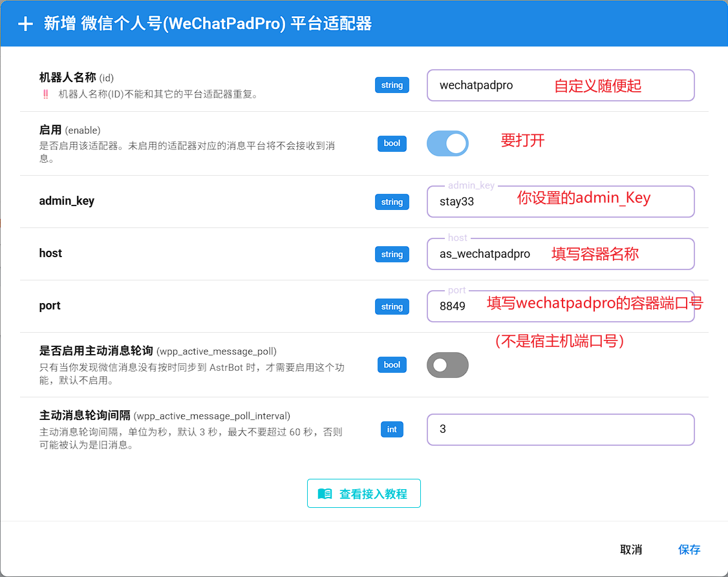This screenshot has height=577, width=728.
Task: Click the string badge beside 机器人名称
Action: (392, 85)
